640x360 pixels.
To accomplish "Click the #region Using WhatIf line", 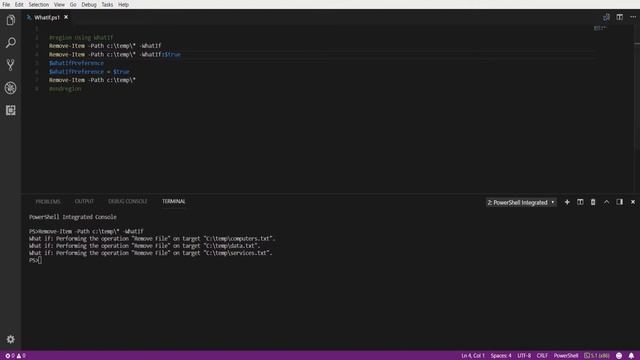I will pyautogui.click(x=81, y=38).
